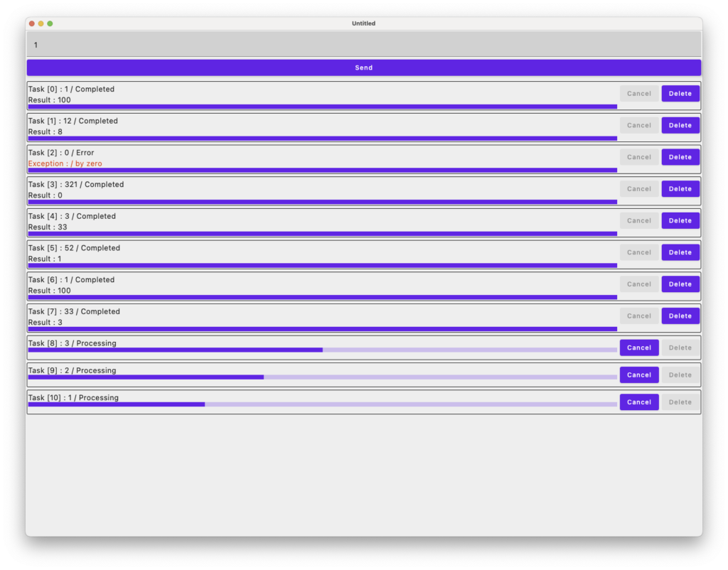Maximize the window with green button
The width and height of the screenshot is (728, 570).
pos(50,23)
